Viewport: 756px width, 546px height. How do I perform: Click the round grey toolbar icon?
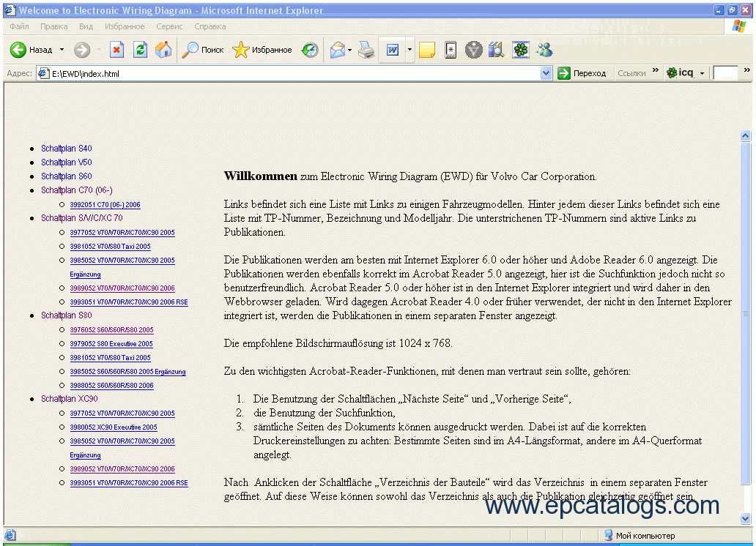click(x=473, y=50)
